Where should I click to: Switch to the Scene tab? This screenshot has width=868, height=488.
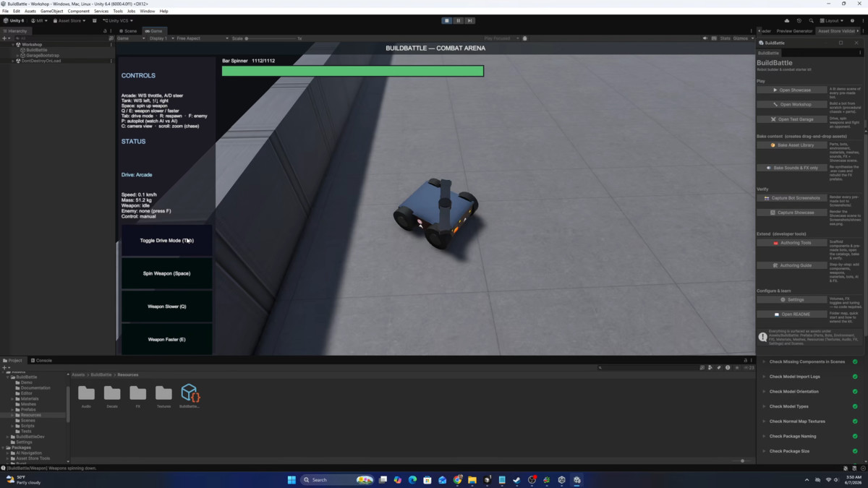[129, 31]
